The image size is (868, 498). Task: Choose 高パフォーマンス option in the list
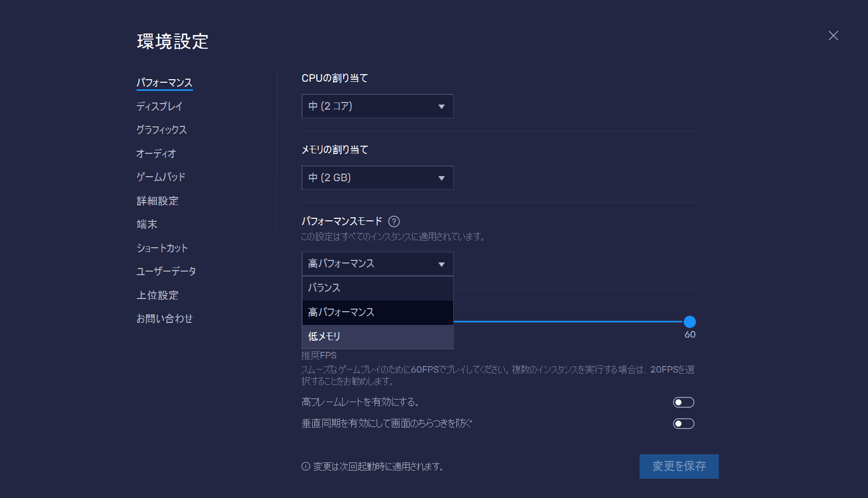coord(378,312)
